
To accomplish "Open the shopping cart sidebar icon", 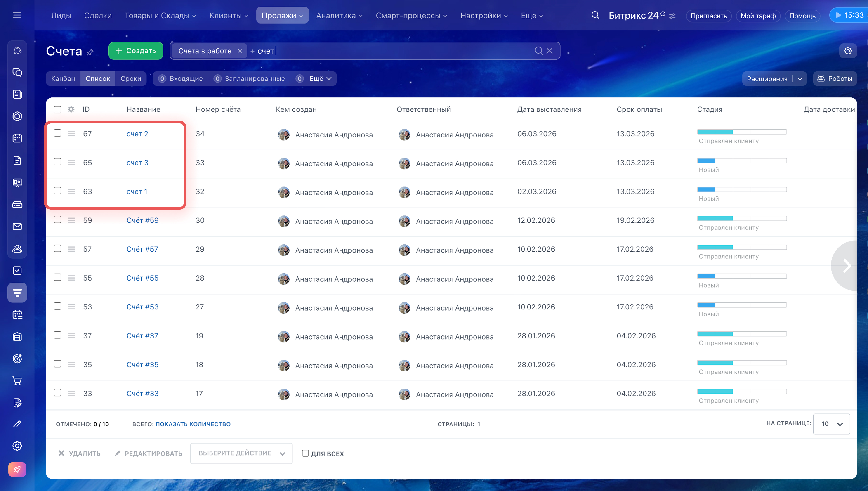I will (x=17, y=381).
